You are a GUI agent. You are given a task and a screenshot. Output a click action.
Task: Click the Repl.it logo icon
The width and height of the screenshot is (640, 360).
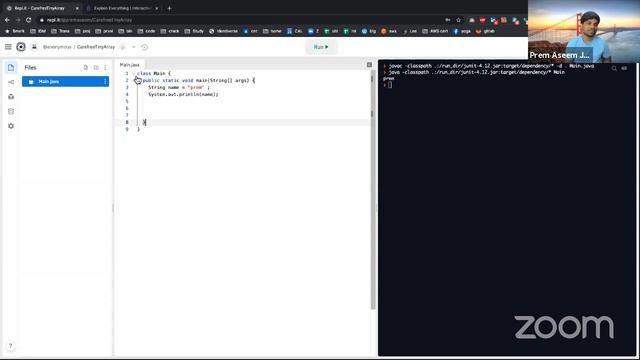21,47
